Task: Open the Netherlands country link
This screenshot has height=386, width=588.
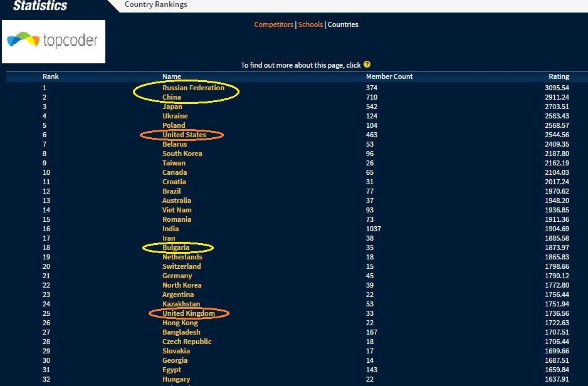Action: click(182, 257)
